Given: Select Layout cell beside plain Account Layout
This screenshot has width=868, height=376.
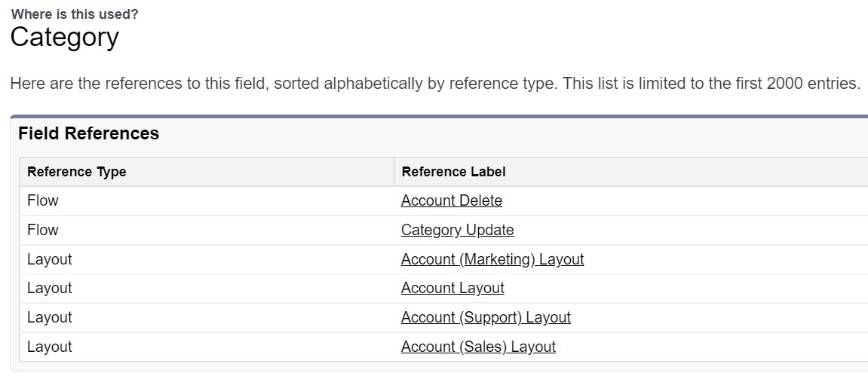Looking at the screenshot, I should pos(50,289).
